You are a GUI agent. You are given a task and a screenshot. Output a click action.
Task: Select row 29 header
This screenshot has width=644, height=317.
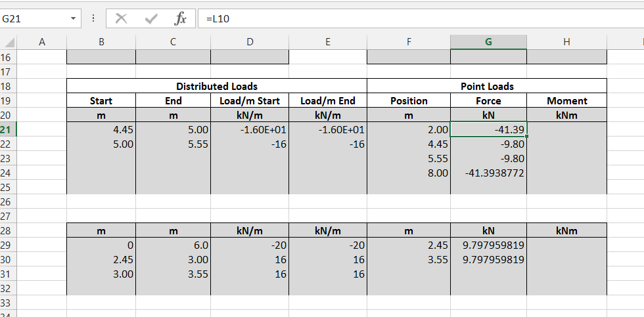pos(7,245)
